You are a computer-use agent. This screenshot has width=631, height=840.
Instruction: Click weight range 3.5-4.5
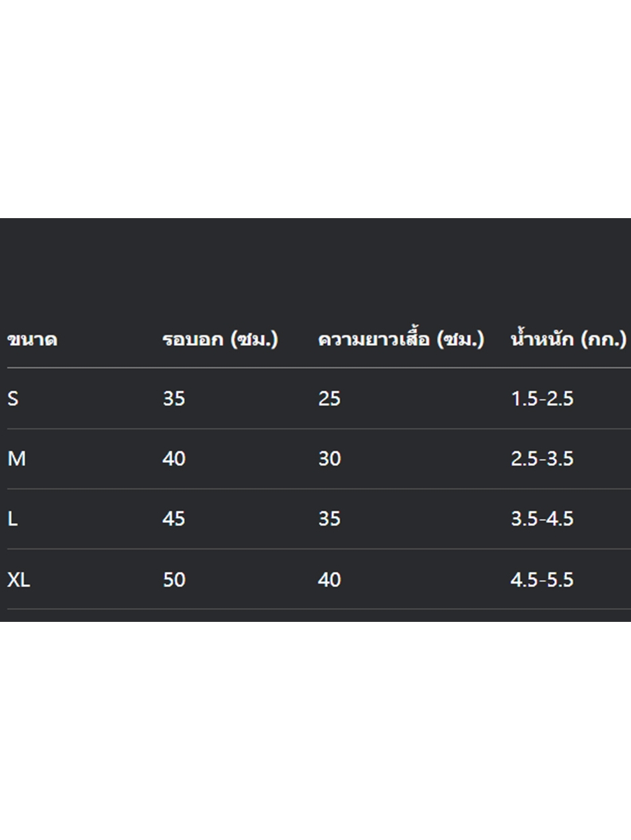click(x=542, y=519)
